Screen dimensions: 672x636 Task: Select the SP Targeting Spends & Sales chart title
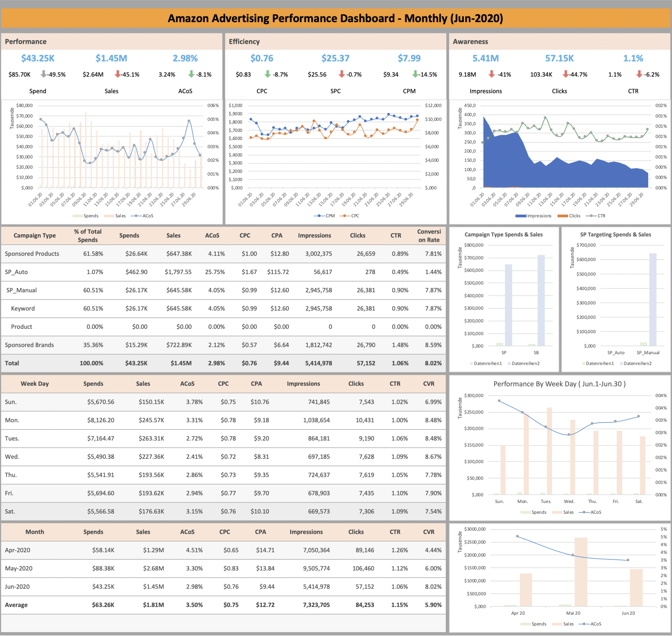(616, 235)
